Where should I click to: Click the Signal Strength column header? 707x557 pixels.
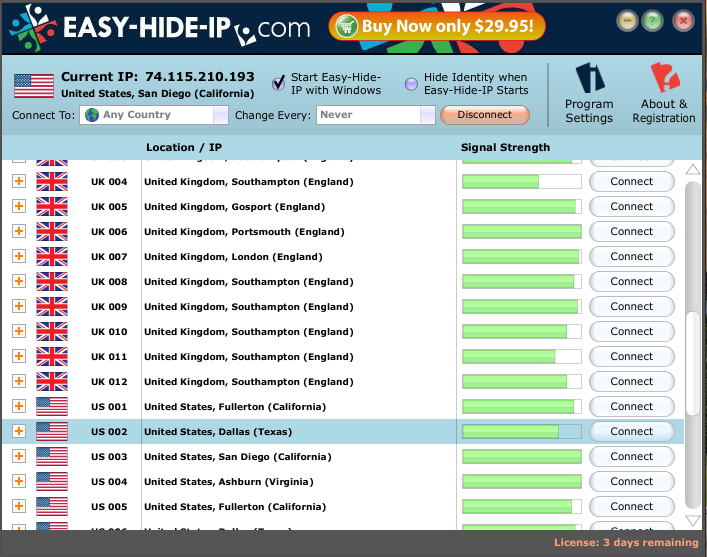(505, 147)
